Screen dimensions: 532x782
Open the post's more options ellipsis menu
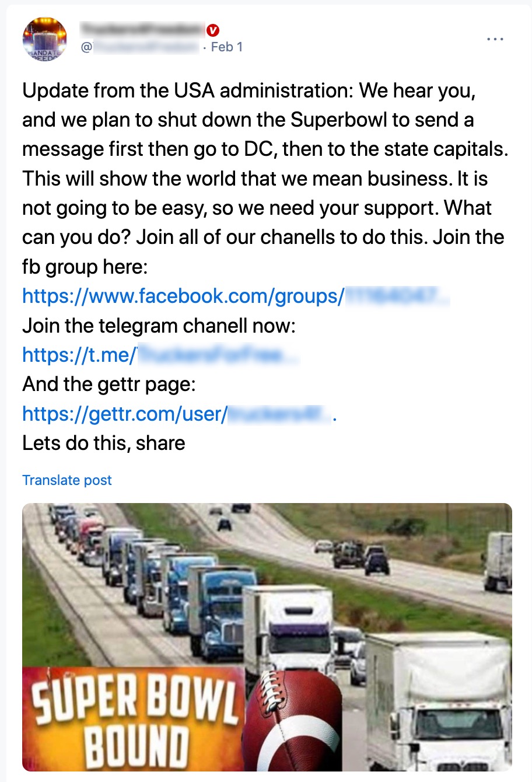[495, 39]
